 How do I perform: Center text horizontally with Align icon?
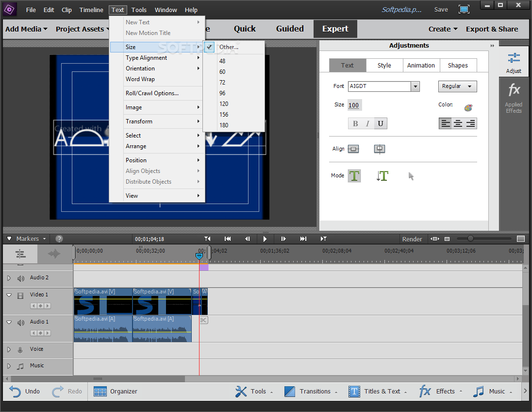(x=379, y=149)
